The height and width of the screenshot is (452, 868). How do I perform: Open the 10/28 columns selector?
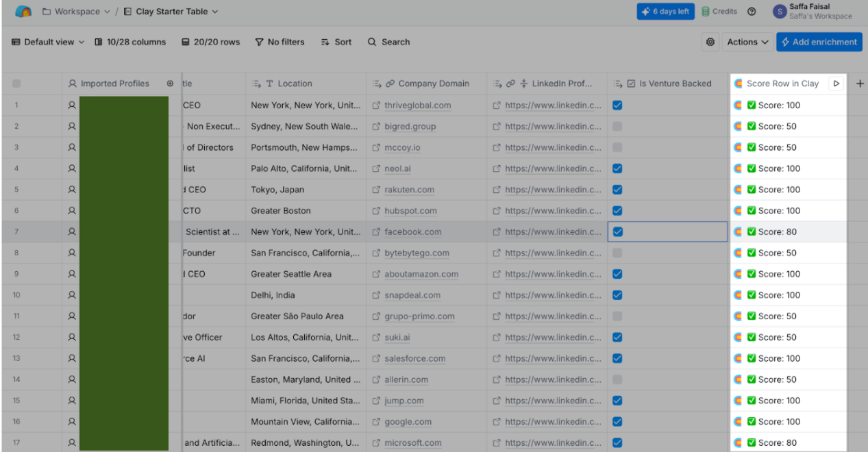point(130,42)
